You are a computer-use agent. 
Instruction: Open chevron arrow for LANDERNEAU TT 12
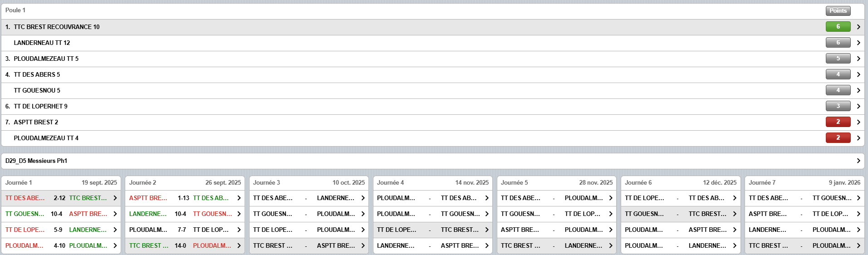point(858,43)
